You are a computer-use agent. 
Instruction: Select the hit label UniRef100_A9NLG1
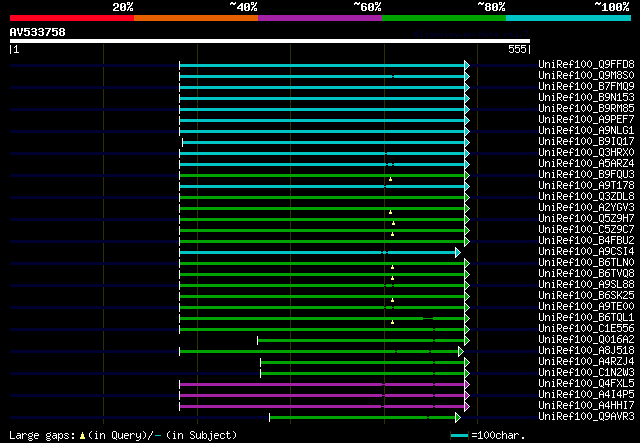pyautogui.click(x=586, y=130)
